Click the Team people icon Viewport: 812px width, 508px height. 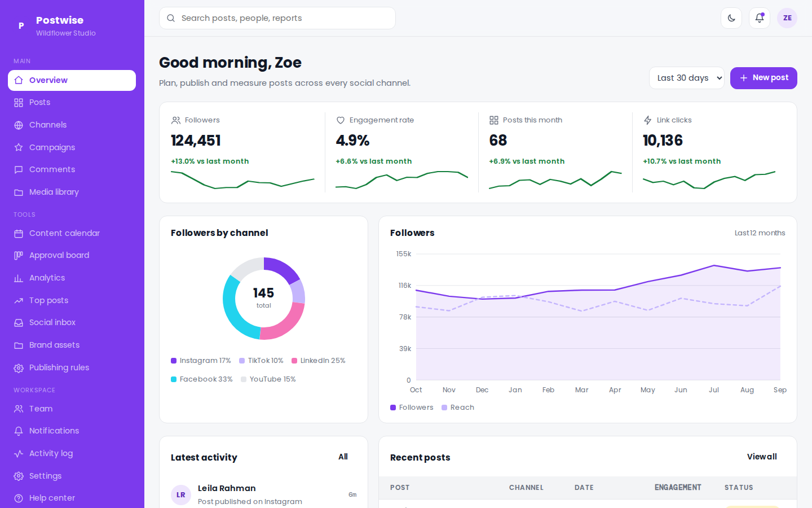19,409
